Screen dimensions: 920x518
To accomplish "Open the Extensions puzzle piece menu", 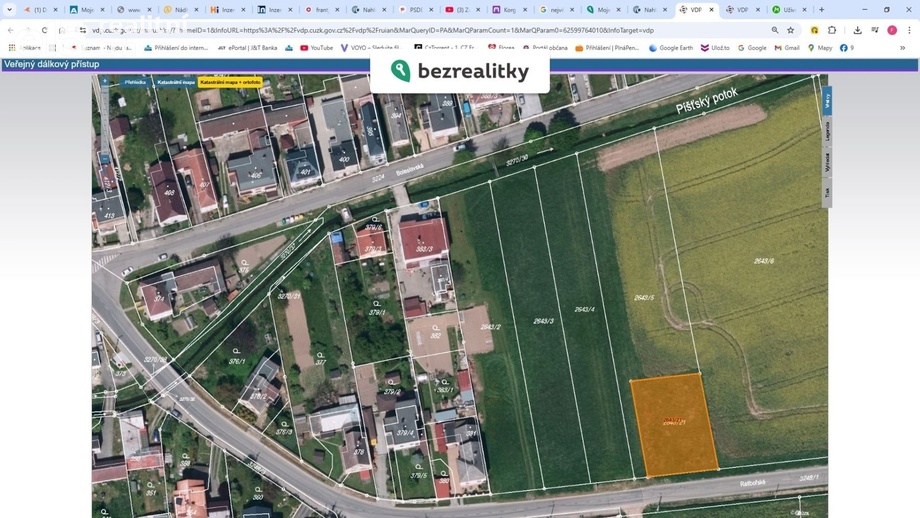I will click(x=832, y=30).
